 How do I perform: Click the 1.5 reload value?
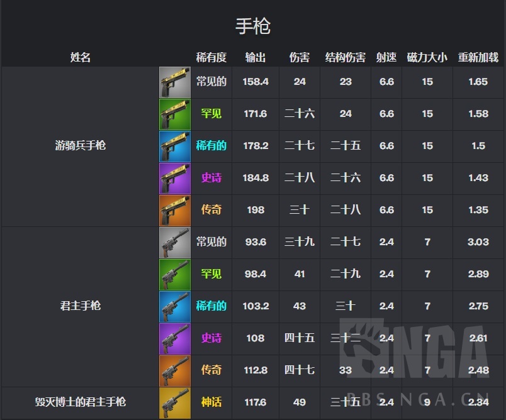pos(478,146)
